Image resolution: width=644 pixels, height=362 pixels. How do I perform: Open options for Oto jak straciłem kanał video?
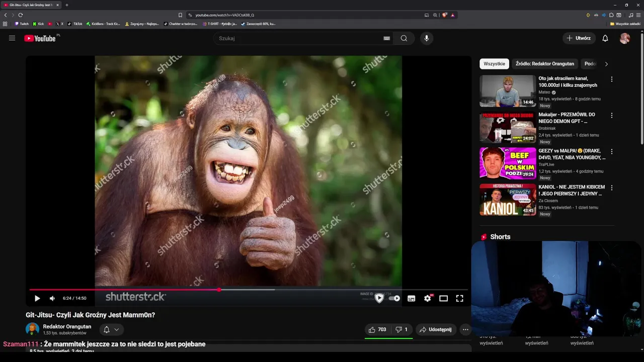(612, 79)
